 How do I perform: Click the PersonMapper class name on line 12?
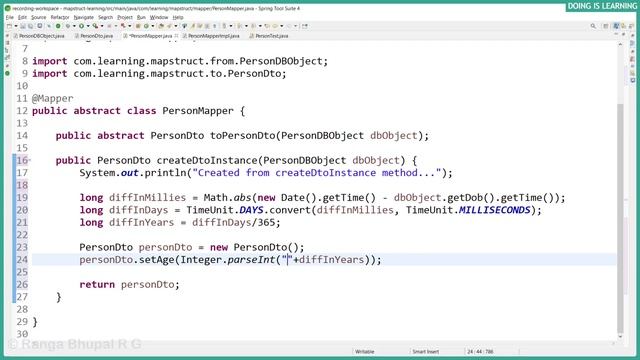pyautogui.click(x=198, y=111)
